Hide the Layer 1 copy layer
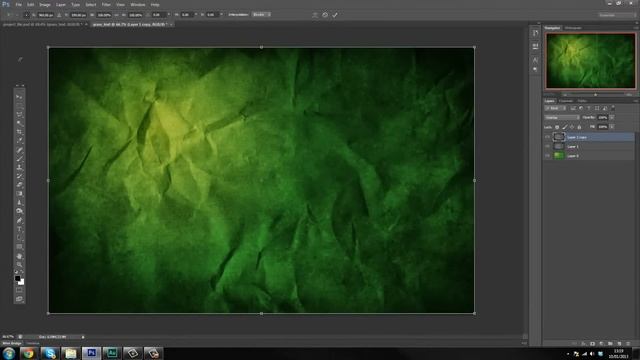Image resolution: width=640 pixels, height=360 pixels. (547, 137)
